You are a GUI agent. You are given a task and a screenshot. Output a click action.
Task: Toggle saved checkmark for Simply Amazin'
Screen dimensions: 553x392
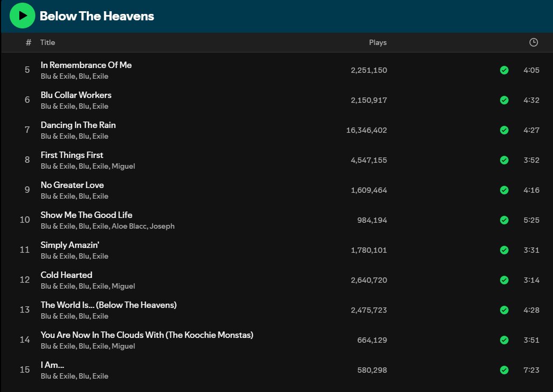pyautogui.click(x=504, y=250)
